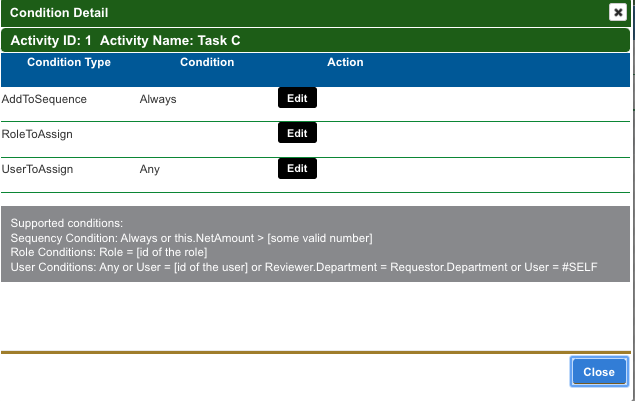Select the RoleToAssign row label
This screenshot has width=635, height=401.
click(37, 134)
